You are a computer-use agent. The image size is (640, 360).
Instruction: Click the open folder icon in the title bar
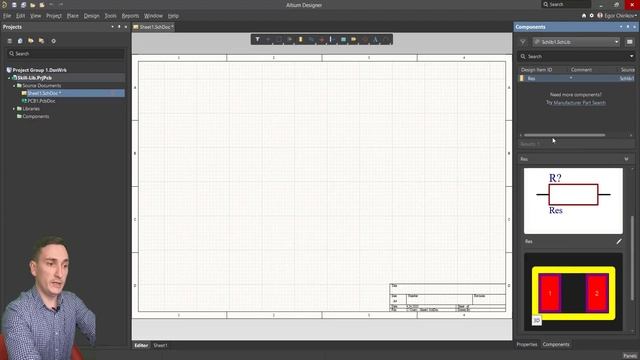pyautogui.click(x=33, y=5)
